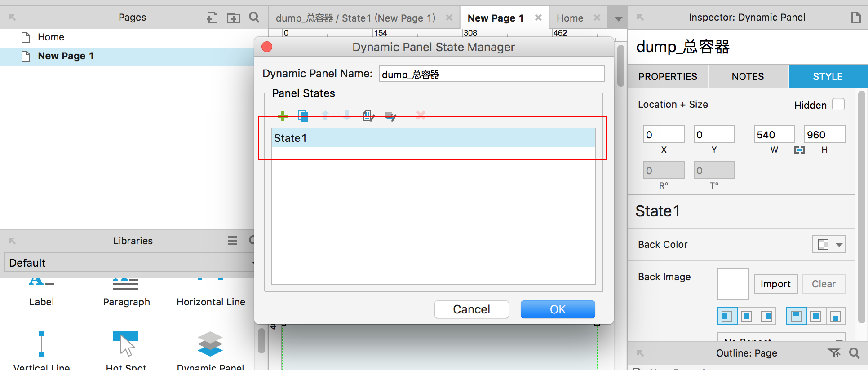Add a new panel state with plus icon
This screenshot has height=370, width=868.
[282, 116]
